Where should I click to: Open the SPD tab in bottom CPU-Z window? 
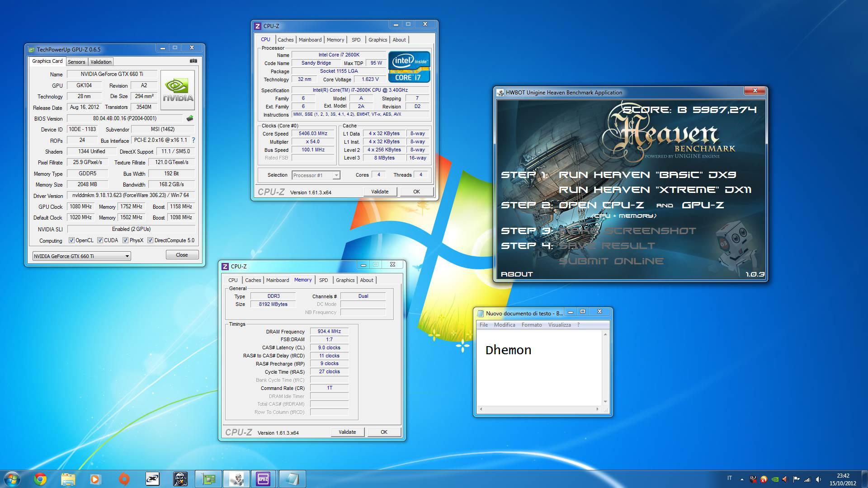click(x=324, y=280)
